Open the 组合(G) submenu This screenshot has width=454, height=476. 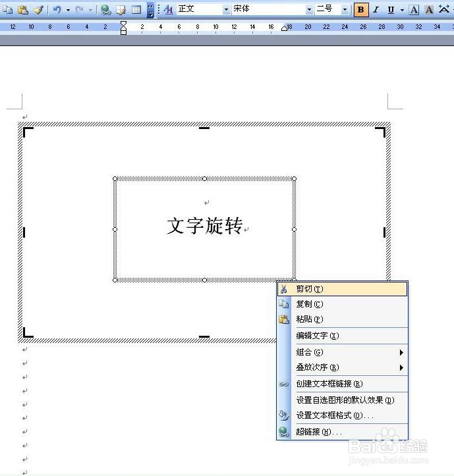343,352
